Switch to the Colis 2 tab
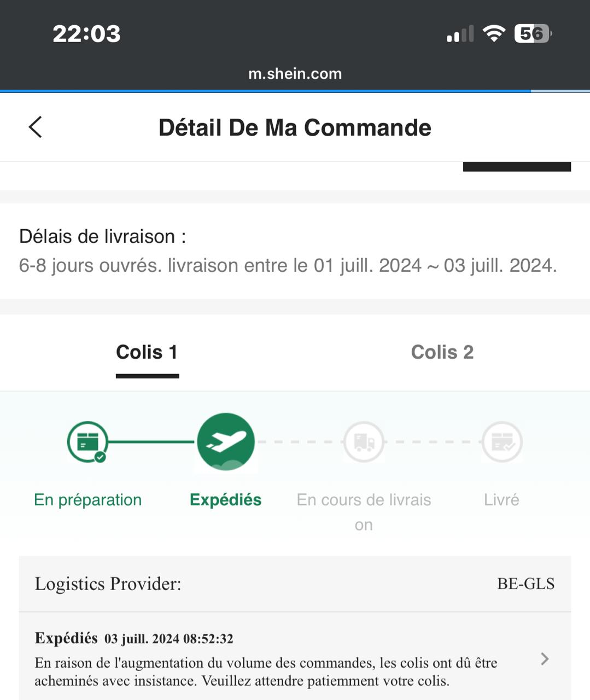Screen dimensions: 590x700 [442, 352]
